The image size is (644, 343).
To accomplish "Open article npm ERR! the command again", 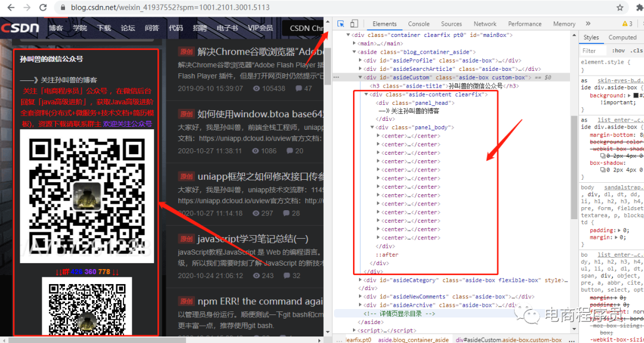I will click(x=261, y=301).
